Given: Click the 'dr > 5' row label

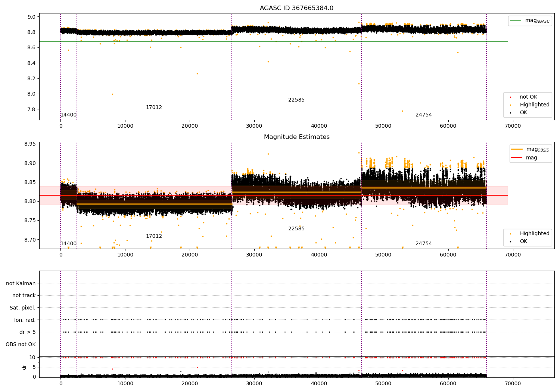Looking at the screenshot, I should point(28,332).
